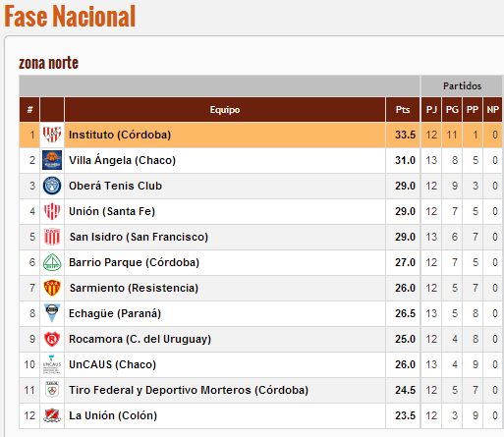Image resolution: width=504 pixels, height=437 pixels.
Task: Click the Oberá Tenis Club round badge
Action: tap(52, 186)
